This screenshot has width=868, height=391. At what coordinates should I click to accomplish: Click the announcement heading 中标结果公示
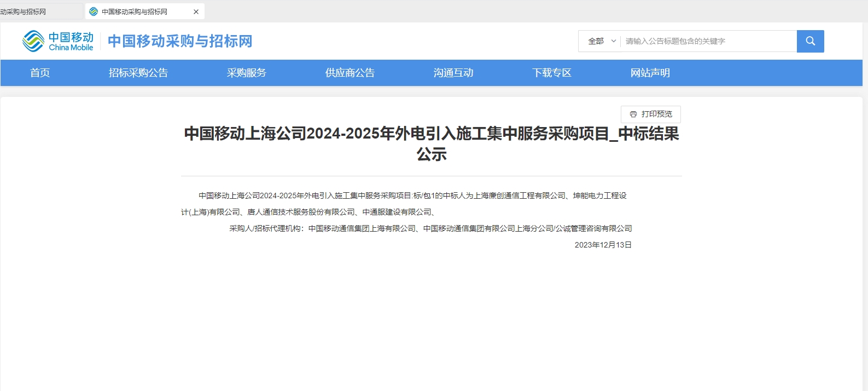(432, 143)
